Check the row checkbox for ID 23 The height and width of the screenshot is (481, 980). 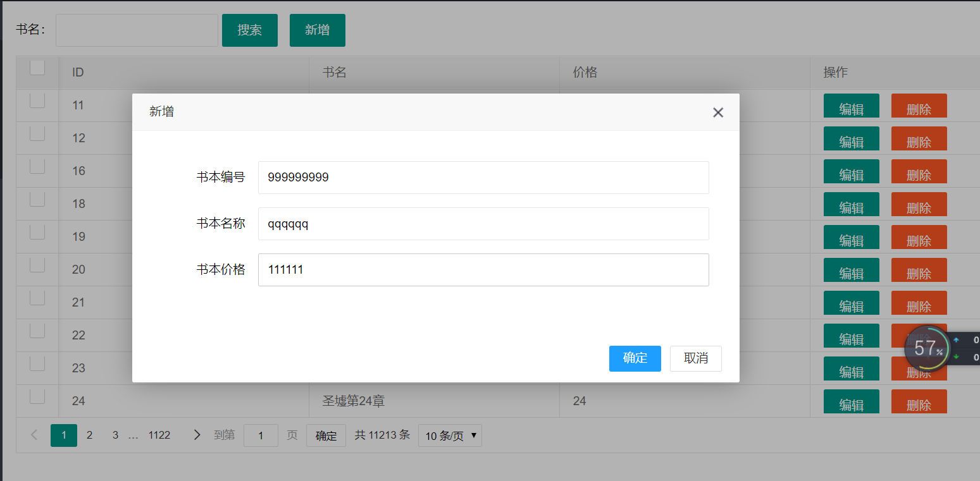point(37,363)
